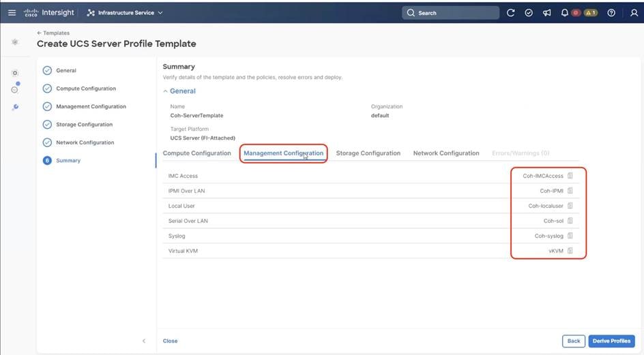The width and height of the screenshot is (644, 355).
Task: Select the Network Configuration wizard step
Action: click(78, 142)
